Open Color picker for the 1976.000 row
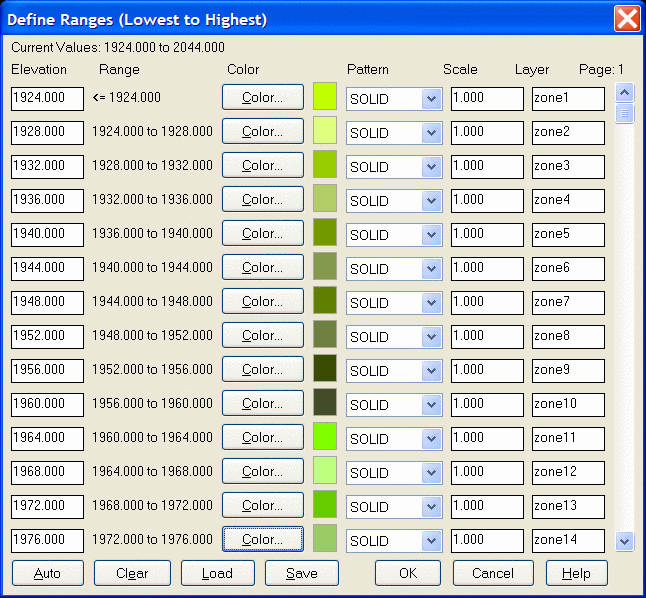 click(x=262, y=540)
